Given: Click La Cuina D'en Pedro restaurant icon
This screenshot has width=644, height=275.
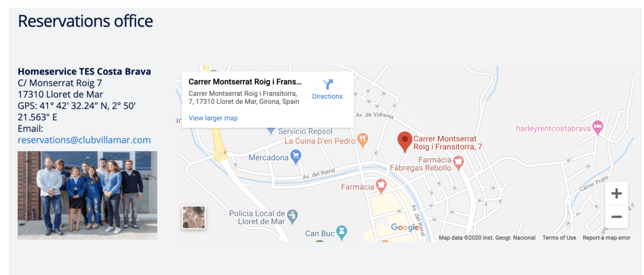Looking at the screenshot, I should (x=363, y=141).
